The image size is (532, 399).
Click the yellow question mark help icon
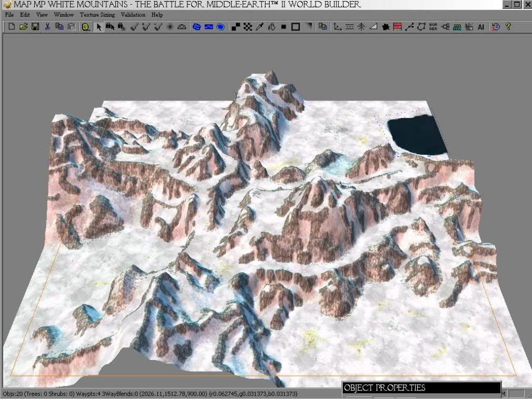(x=508, y=26)
